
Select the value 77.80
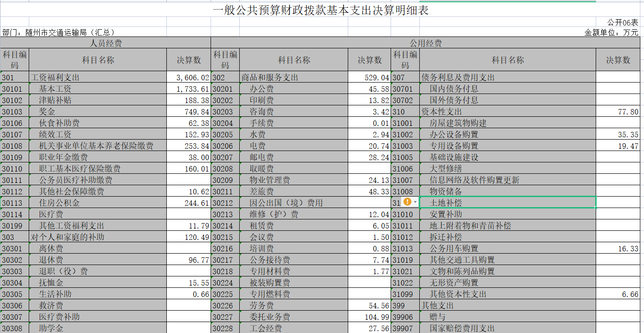click(618, 112)
